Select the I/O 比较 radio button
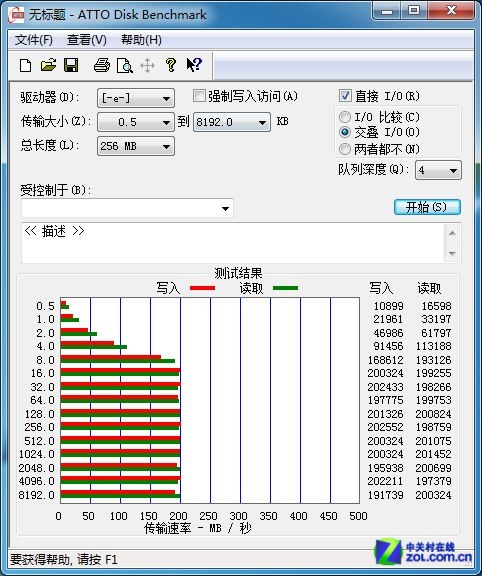Screen dimensions: 482x576 pyautogui.click(x=345, y=117)
